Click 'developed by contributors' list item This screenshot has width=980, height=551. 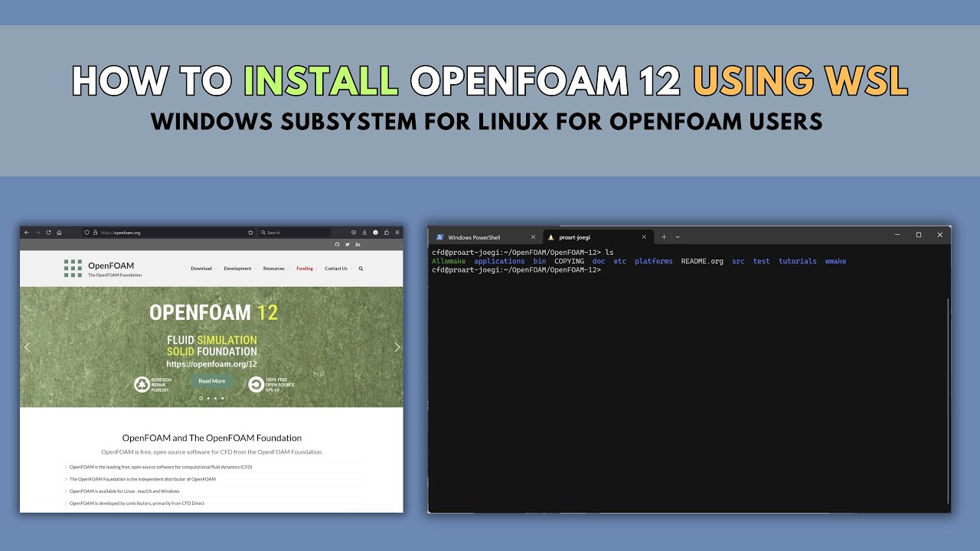pyautogui.click(x=136, y=504)
